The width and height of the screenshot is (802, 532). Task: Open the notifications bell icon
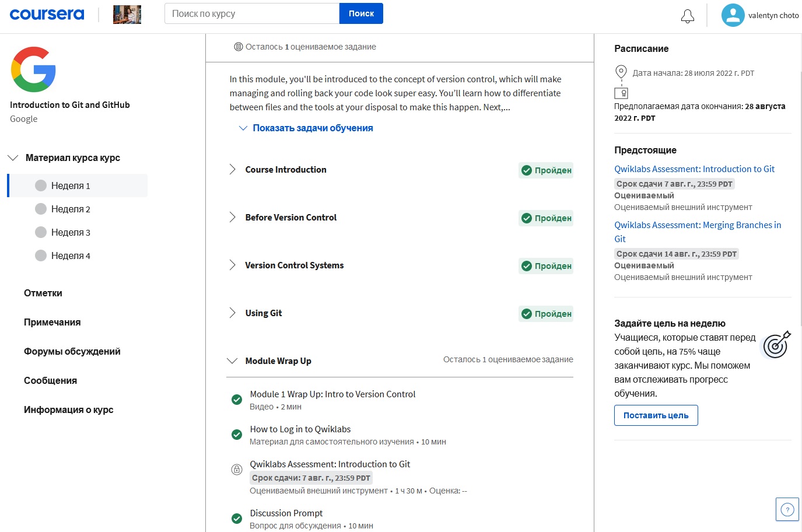point(688,16)
